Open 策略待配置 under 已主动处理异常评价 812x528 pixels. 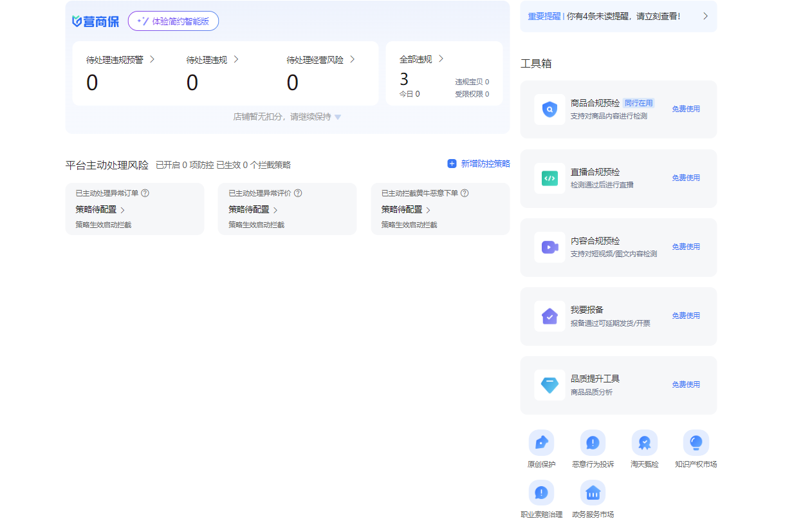click(253, 210)
